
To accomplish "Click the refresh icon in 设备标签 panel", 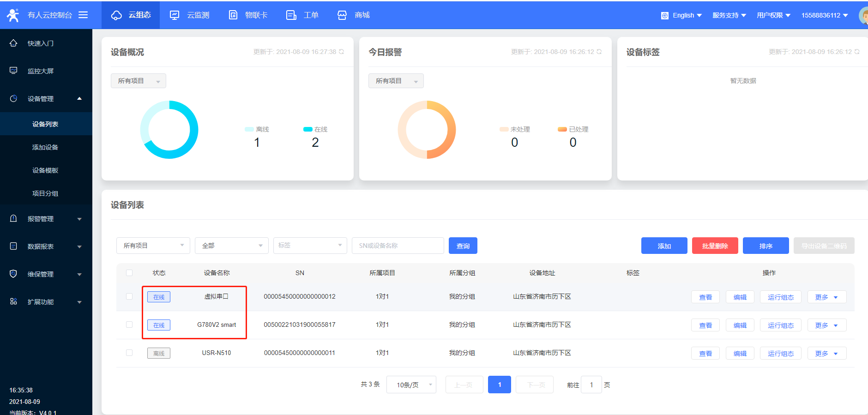I will pyautogui.click(x=857, y=52).
